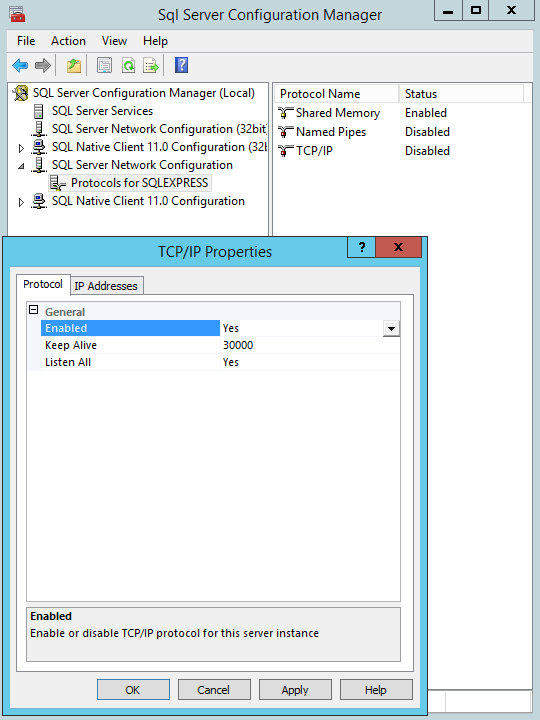This screenshot has width=540, height=720.
Task: Select SQL Server Services tree item
Action: pyautogui.click(x=102, y=111)
